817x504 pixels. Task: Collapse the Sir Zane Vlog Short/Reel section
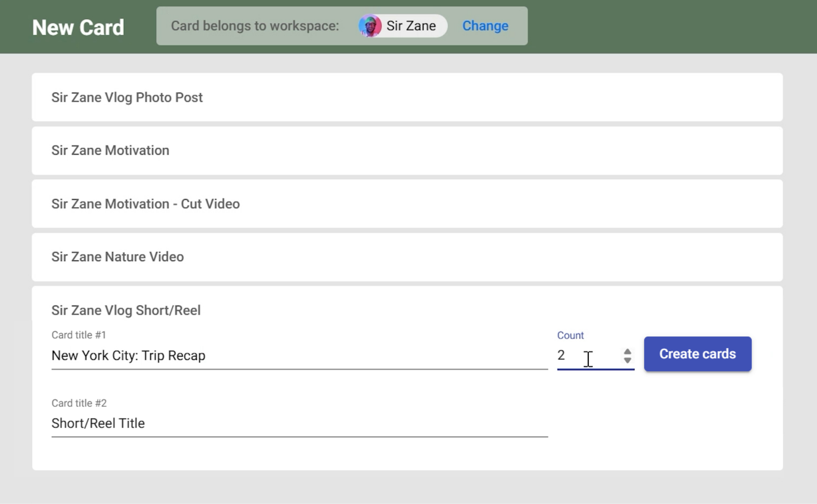[126, 310]
